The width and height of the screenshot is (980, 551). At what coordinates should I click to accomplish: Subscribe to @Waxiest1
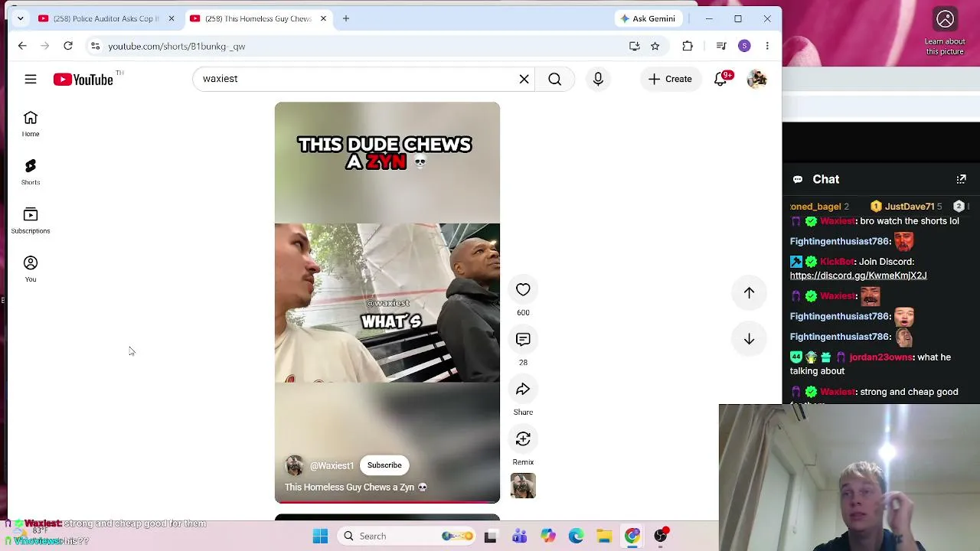384,465
